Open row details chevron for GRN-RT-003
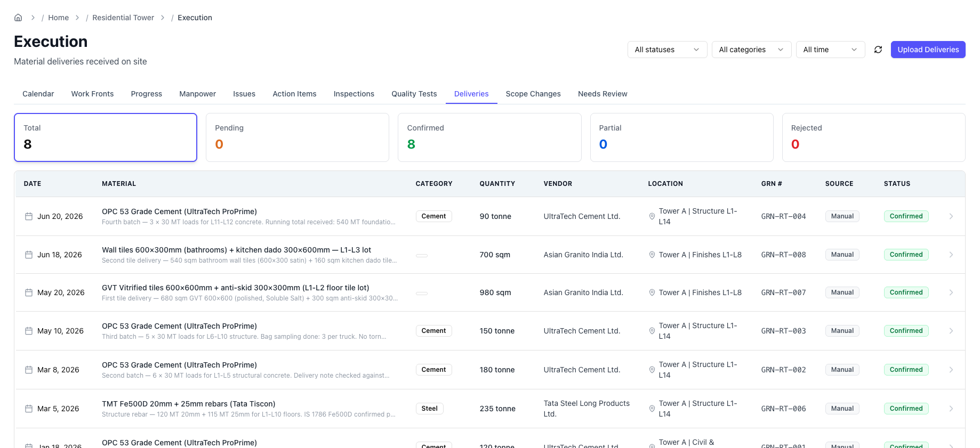Viewport: 980px width, 448px height. tap(951, 331)
